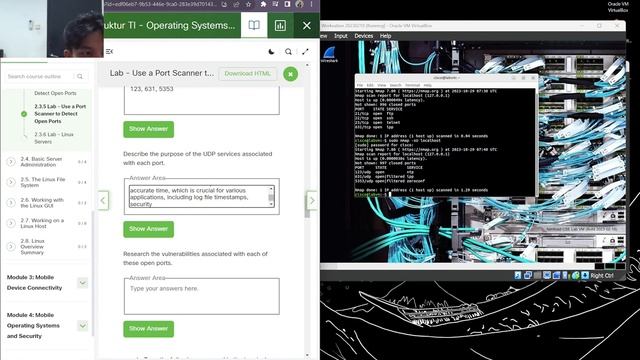Screen dimensions: 640x360
Task: Toggle dark mode moon icon
Action: coord(271,51)
